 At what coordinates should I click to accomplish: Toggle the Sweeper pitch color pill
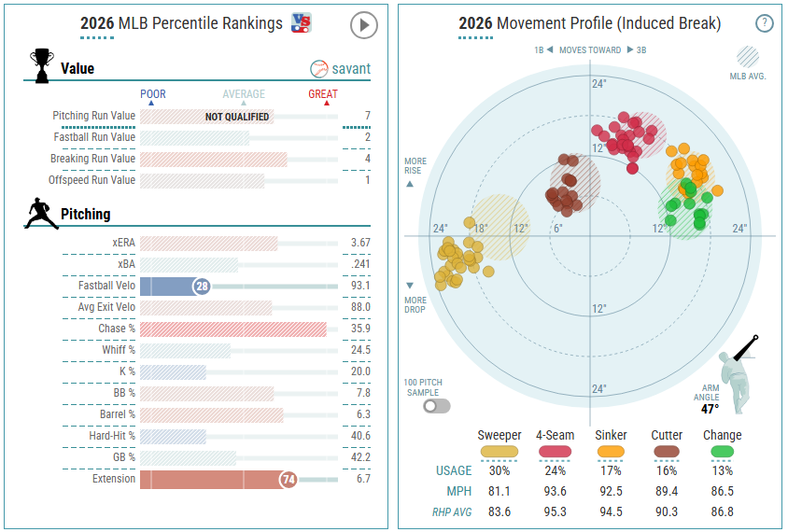pyautogui.click(x=499, y=452)
